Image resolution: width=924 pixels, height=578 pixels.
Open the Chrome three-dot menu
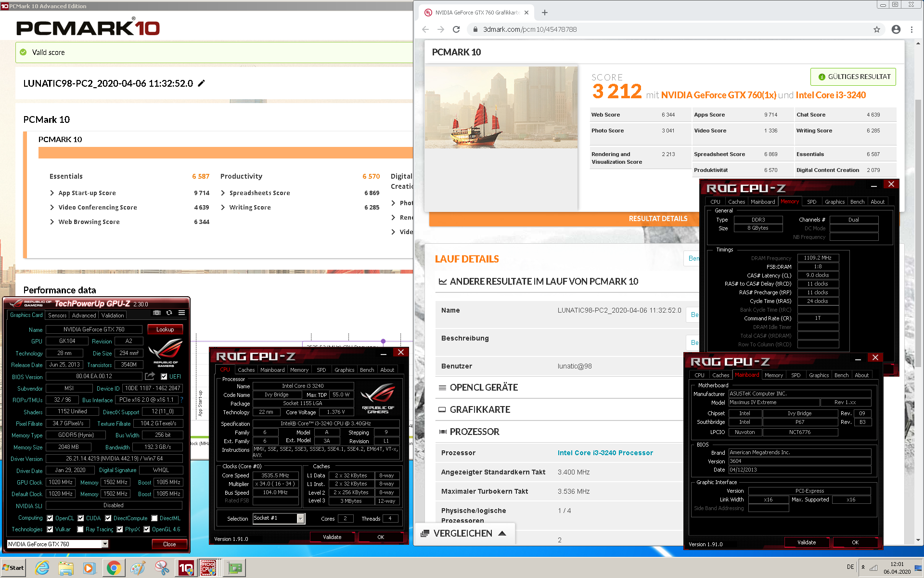click(911, 29)
